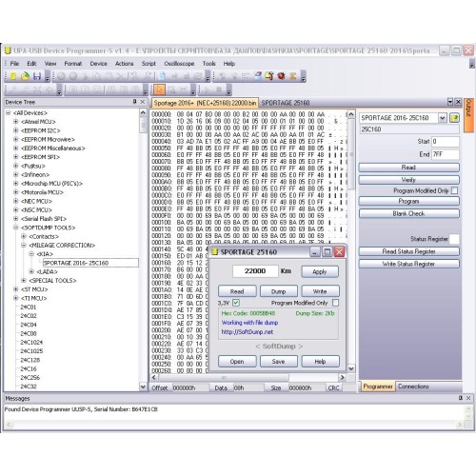Click the Save floppy disk icon

[37, 76]
